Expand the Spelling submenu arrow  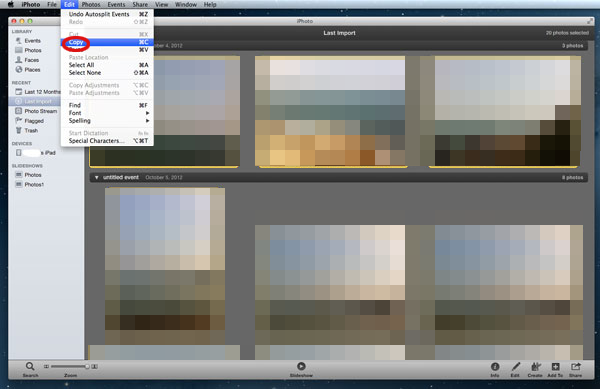click(147, 121)
